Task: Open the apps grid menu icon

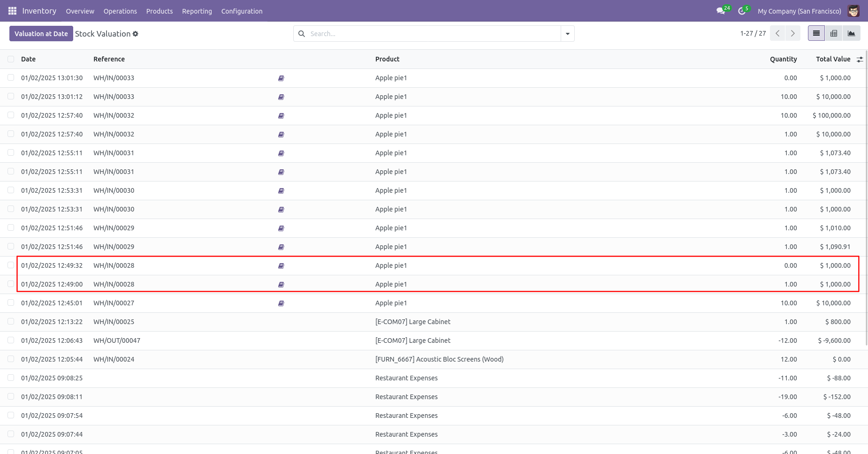Action: [x=12, y=11]
